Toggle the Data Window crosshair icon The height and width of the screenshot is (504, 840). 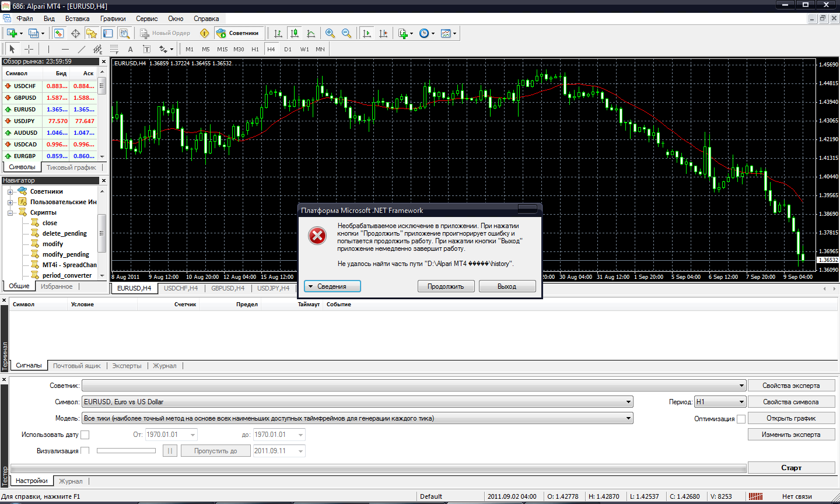pyautogui.click(x=75, y=33)
